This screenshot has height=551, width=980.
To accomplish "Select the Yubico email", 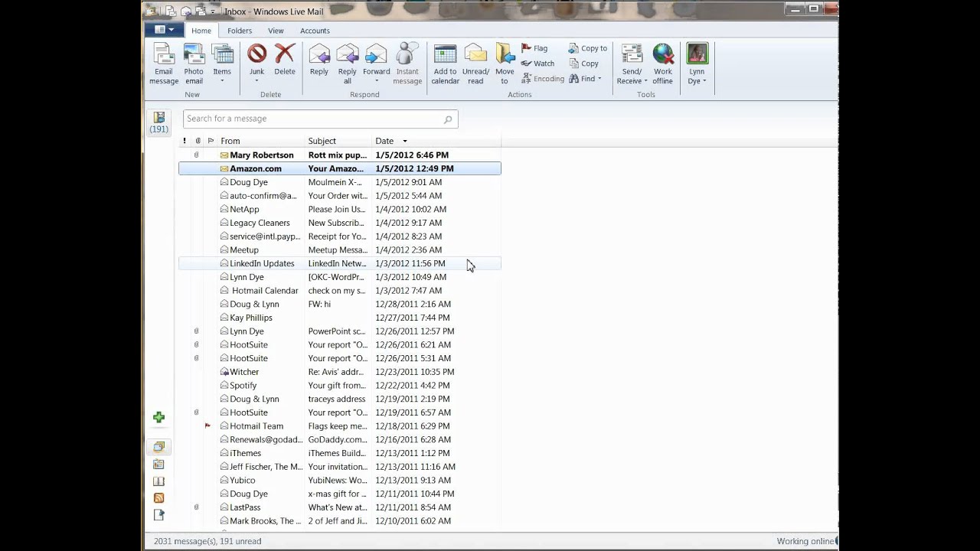I will tap(340, 481).
